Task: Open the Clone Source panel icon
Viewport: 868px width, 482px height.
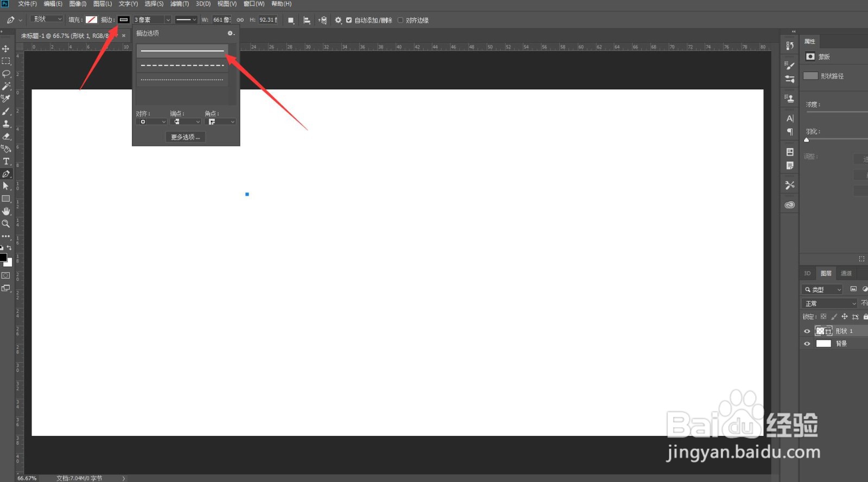Action: point(790,98)
